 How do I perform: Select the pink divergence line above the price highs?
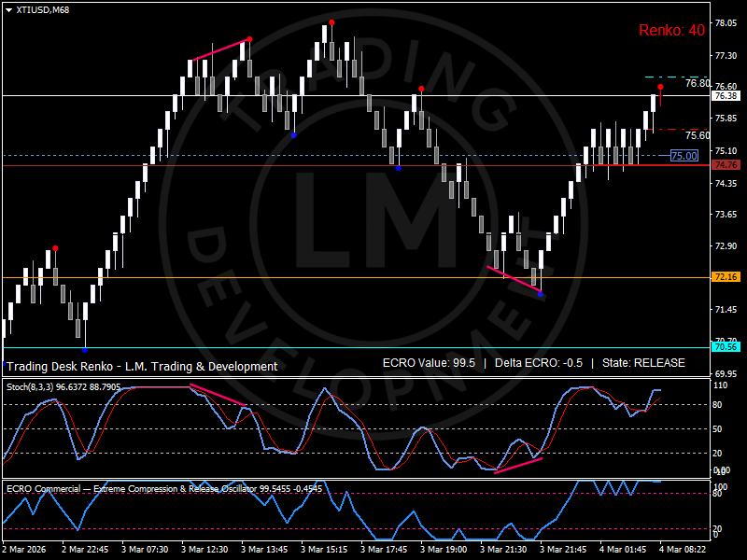[221, 49]
